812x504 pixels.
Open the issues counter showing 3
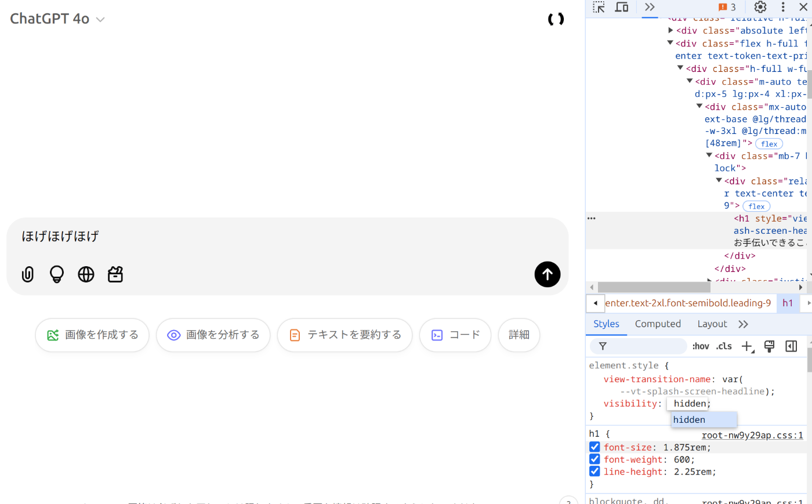[x=727, y=7]
